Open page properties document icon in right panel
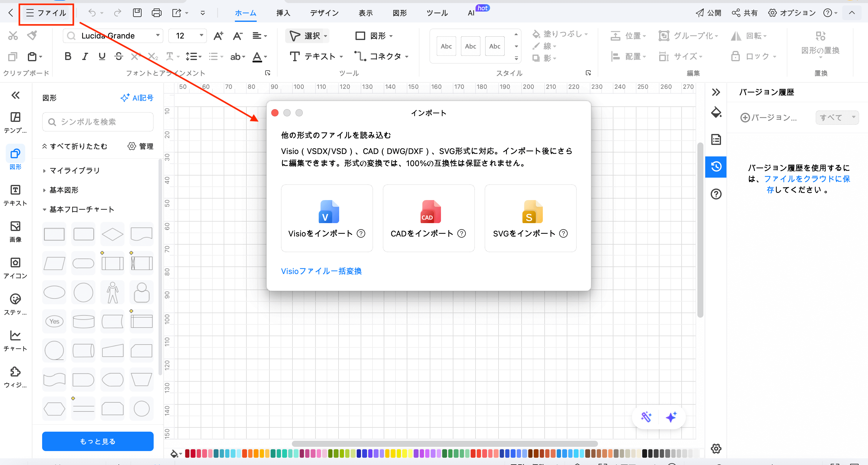The image size is (868, 465). (x=716, y=139)
